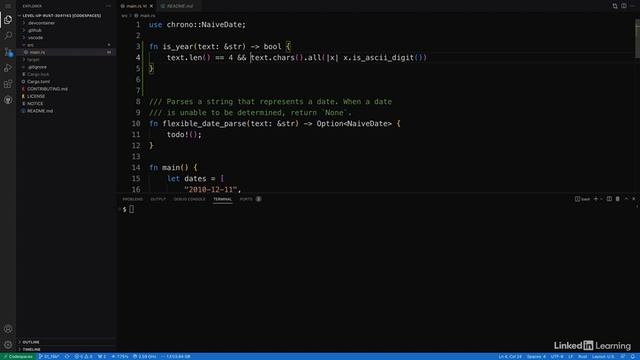The width and height of the screenshot is (640, 360).
Task: Open the hamburger application menu
Action: pos(8,6)
